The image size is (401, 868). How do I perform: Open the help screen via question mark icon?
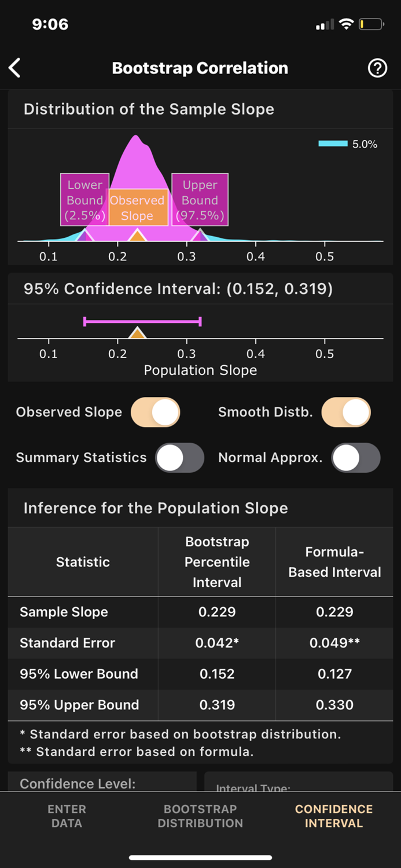377,68
